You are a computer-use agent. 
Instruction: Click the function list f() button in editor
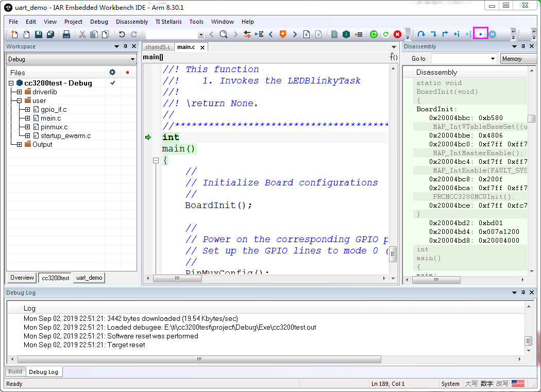coord(394,57)
